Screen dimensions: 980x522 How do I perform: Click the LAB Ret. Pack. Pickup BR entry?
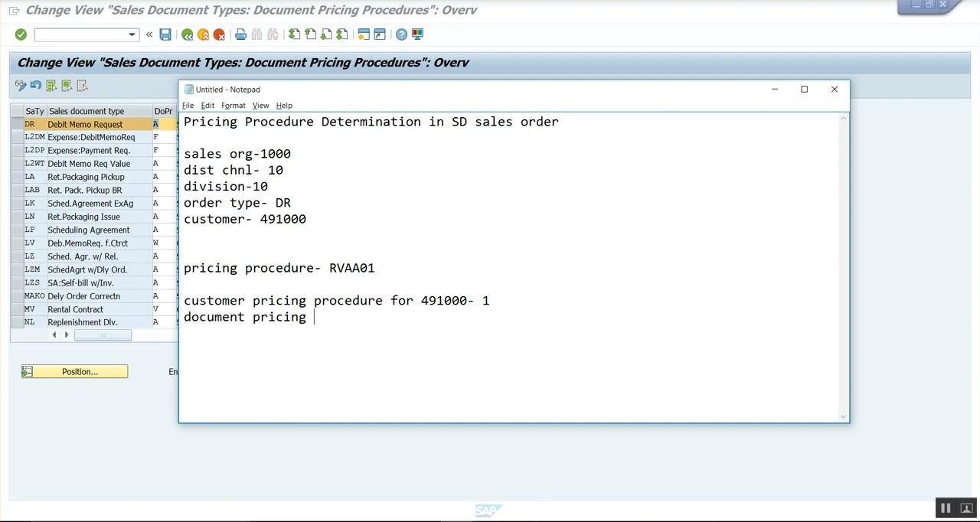[x=87, y=190]
